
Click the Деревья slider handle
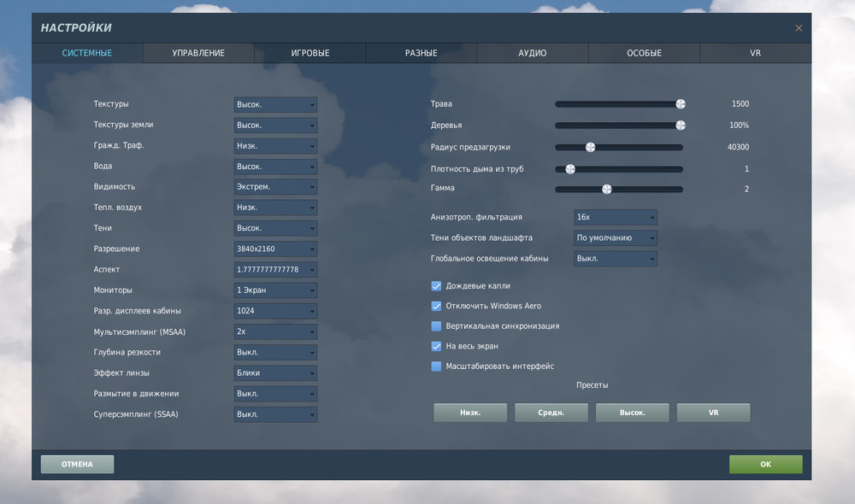(x=681, y=126)
